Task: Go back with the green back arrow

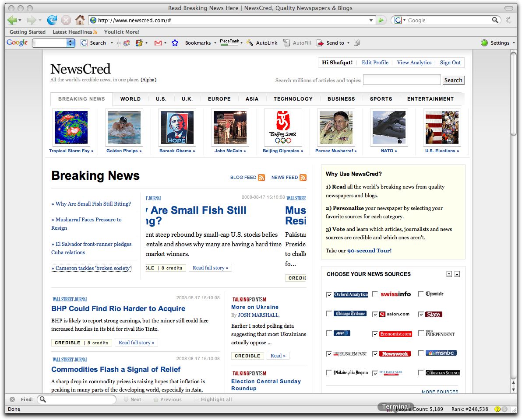Action: pos(12,20)
